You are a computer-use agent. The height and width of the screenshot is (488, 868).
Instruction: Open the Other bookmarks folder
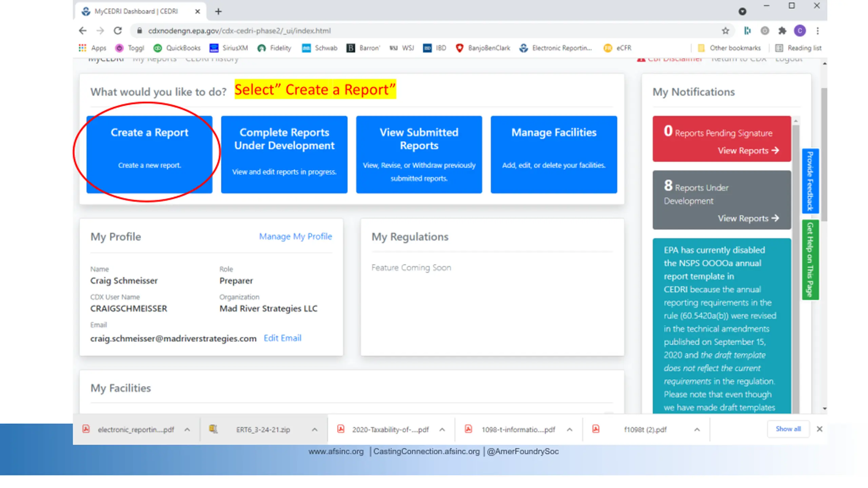[729, 48]
